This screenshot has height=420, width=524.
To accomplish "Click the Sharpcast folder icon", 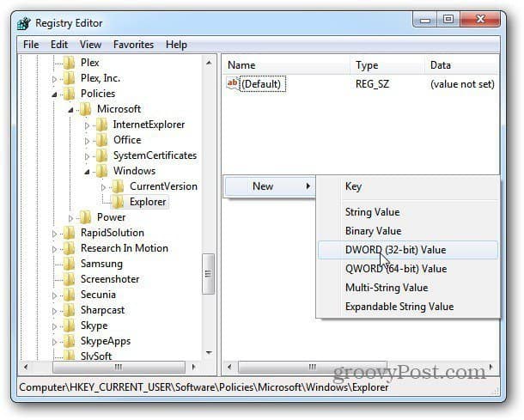I will pos(70,310).
